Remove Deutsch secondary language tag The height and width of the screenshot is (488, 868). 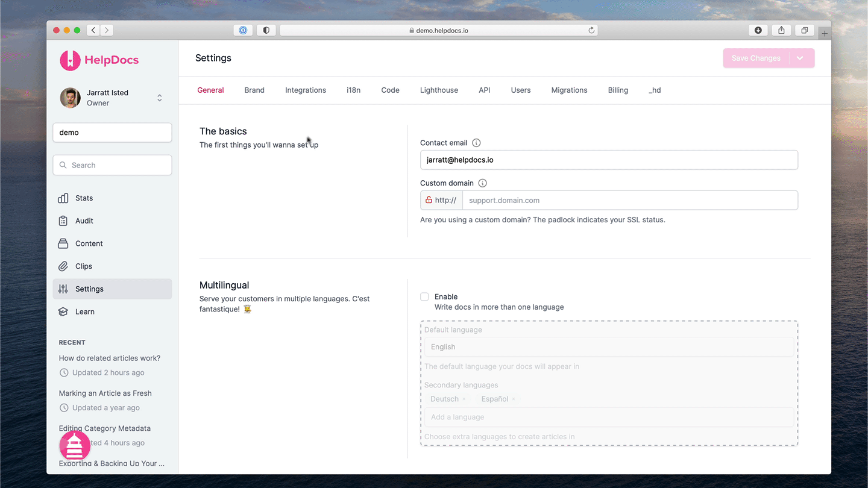click(x=464, y=399)
